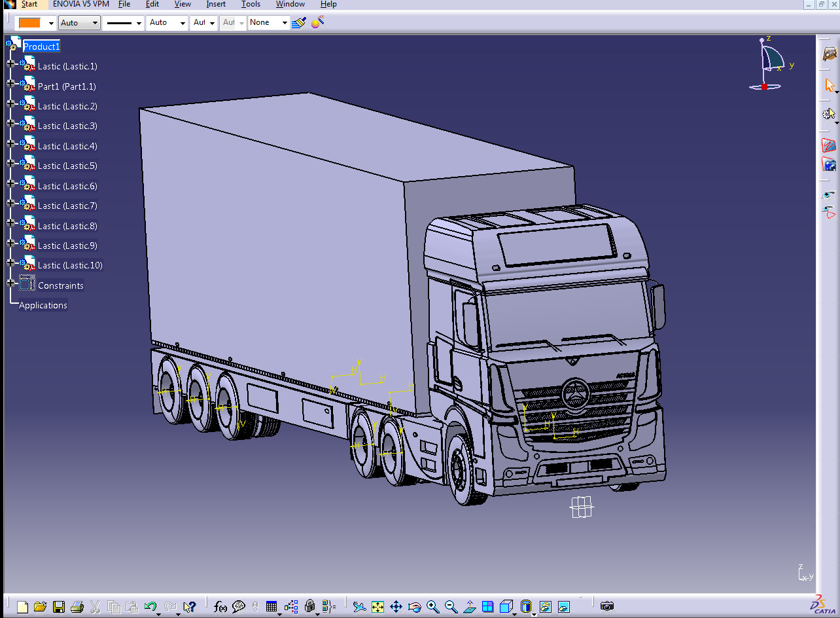Click the Capture camera icon
840x618 pixels.
(607, 607)
